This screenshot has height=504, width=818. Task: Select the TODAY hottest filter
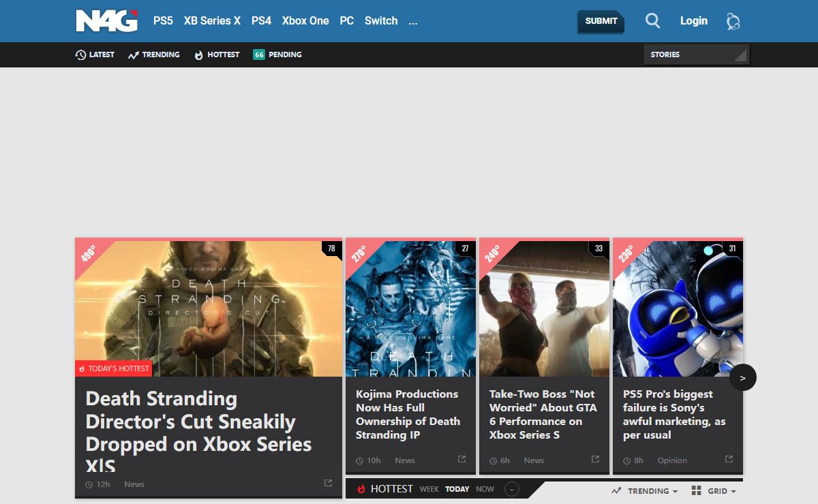click(457, 489)
